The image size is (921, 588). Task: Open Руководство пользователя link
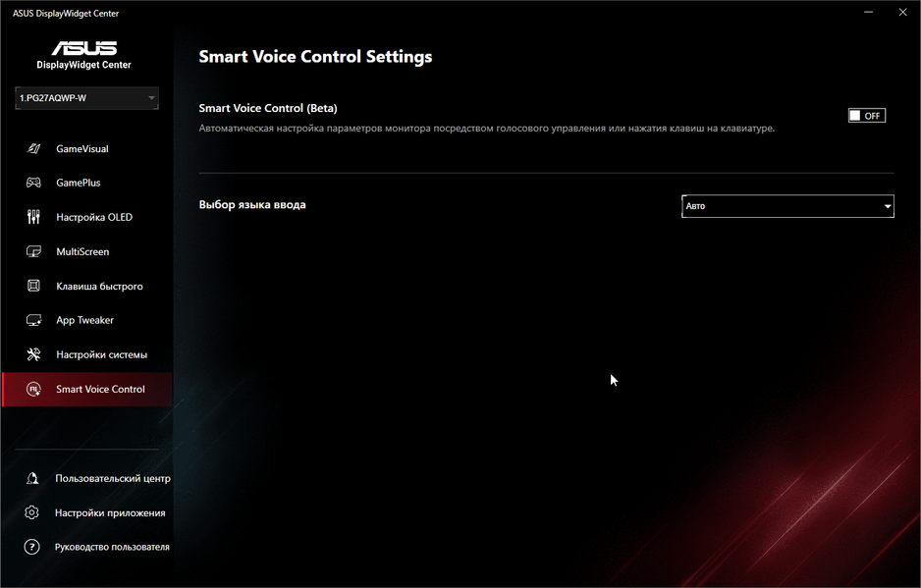112,547
